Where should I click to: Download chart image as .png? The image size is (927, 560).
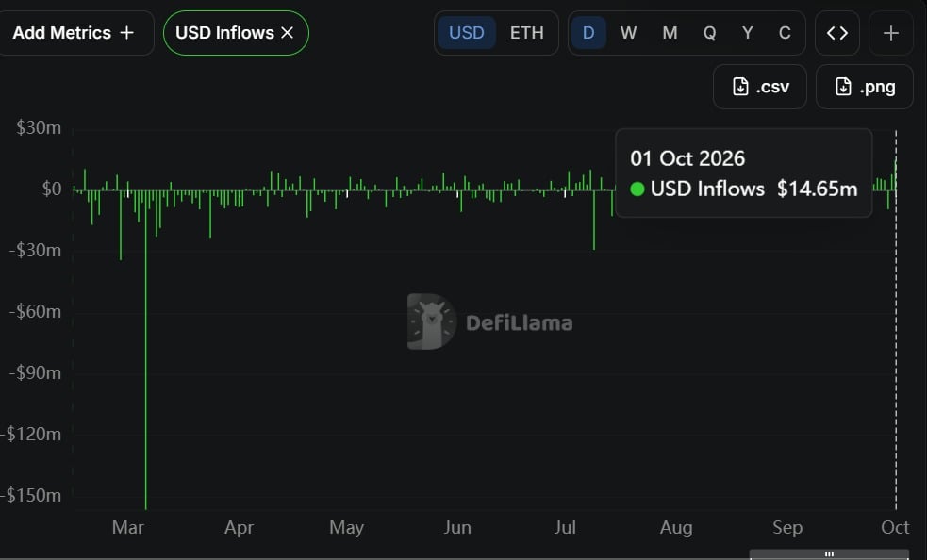tap(865, 87)
